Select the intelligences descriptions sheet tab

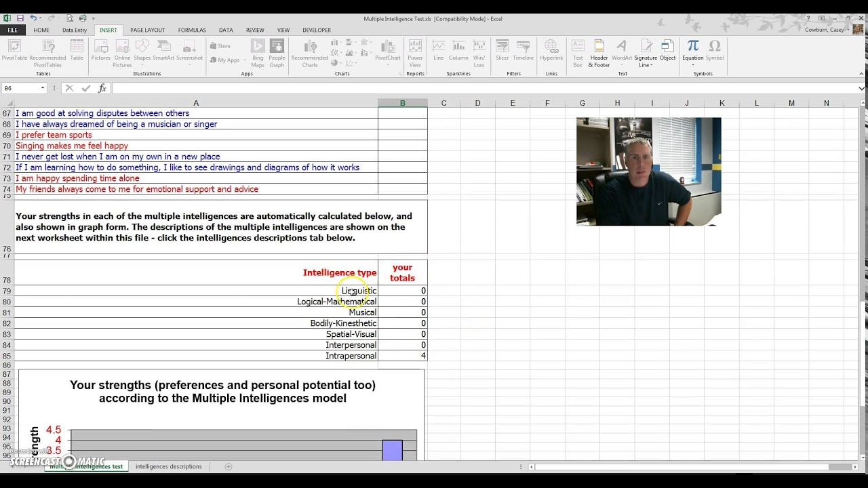point(168,466)
